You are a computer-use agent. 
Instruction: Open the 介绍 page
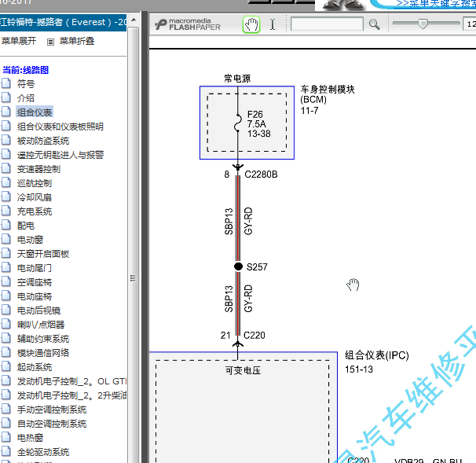[x=25, y=98]
